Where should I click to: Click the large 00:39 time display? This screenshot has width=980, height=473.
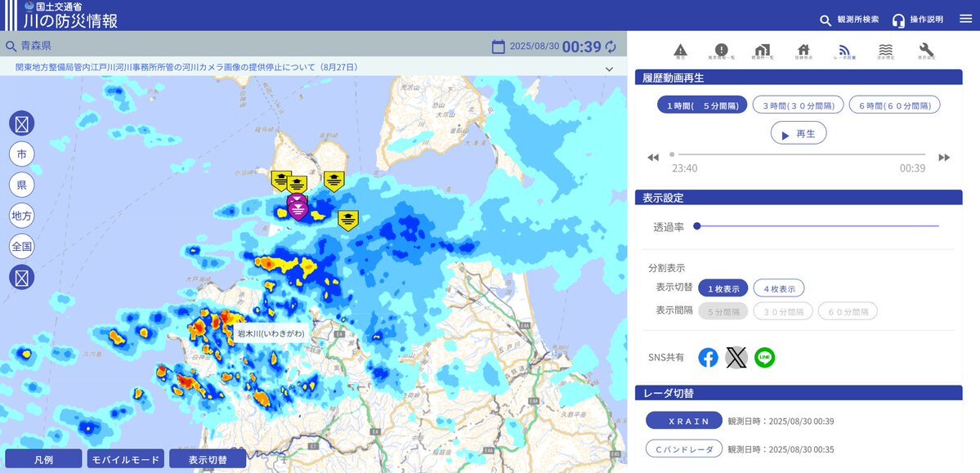click(581, 47)
